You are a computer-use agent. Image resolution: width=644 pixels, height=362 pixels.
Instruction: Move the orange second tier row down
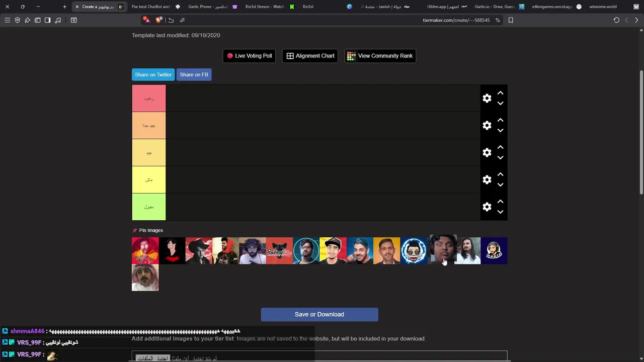pos(500,131)
